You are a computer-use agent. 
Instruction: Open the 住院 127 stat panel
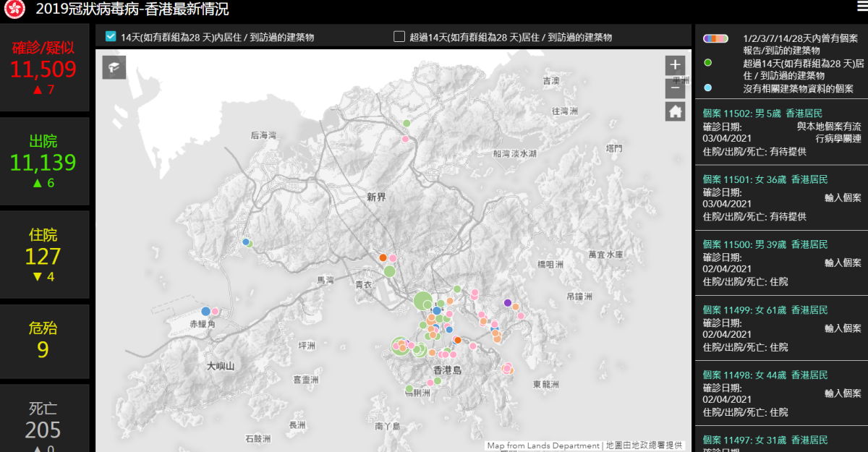pyautogui.click(x=44, y=255)
